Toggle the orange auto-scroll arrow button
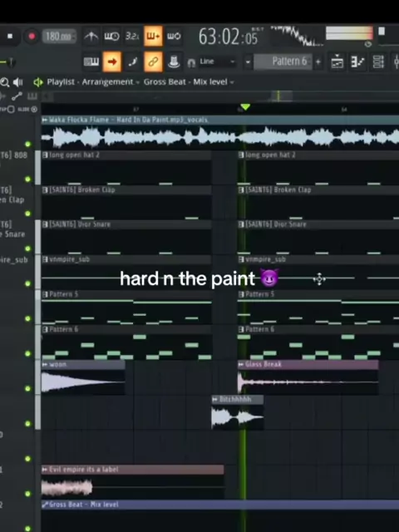 point(112,62)
